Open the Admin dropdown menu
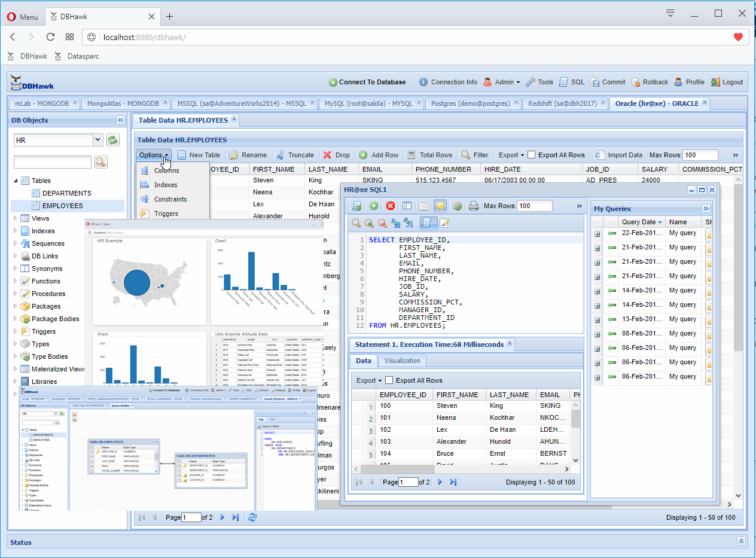The height and width of the screenshot is (558, 756). pyautogui.click(x=502, y=82)
